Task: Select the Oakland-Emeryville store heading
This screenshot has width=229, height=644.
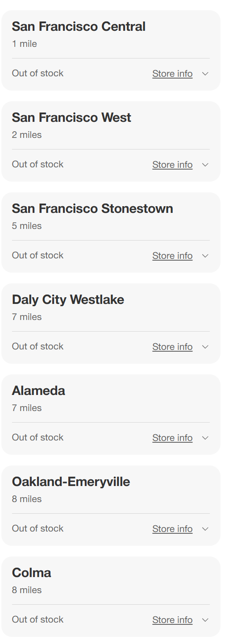Action: tap(71, 482)
